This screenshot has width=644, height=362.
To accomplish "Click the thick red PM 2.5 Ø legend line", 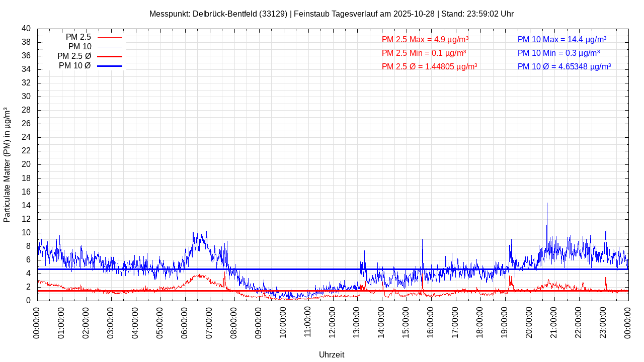I will (x=109, y=56).
